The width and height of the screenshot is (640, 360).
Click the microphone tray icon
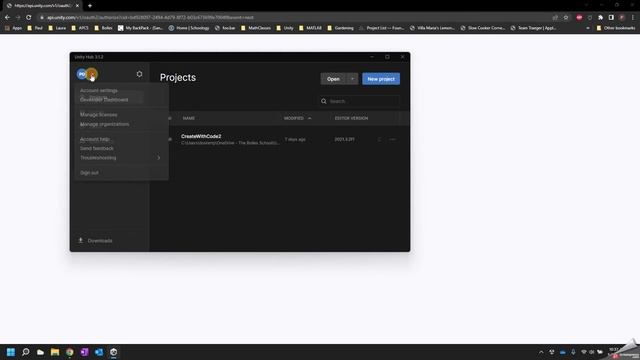click(573, 352)
